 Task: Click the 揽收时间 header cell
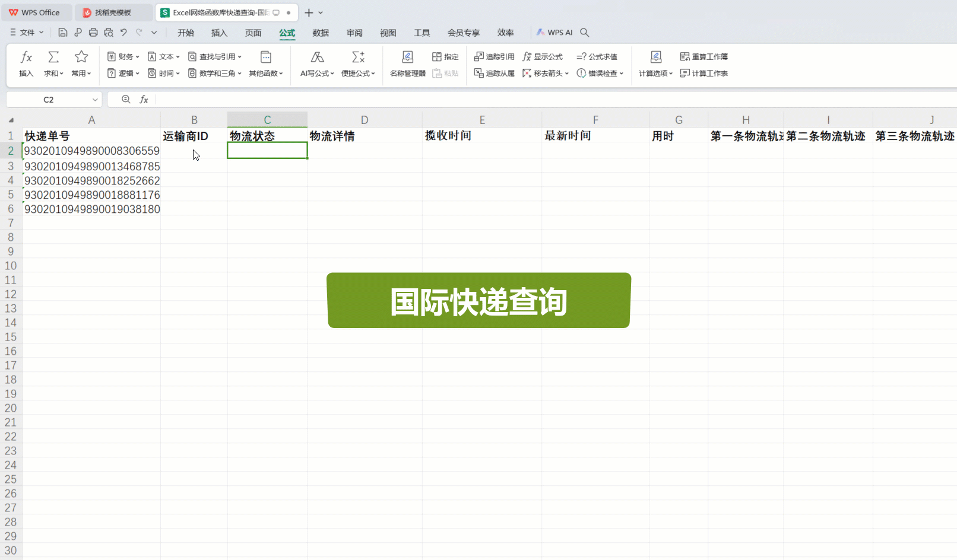(x=481, y=136)
